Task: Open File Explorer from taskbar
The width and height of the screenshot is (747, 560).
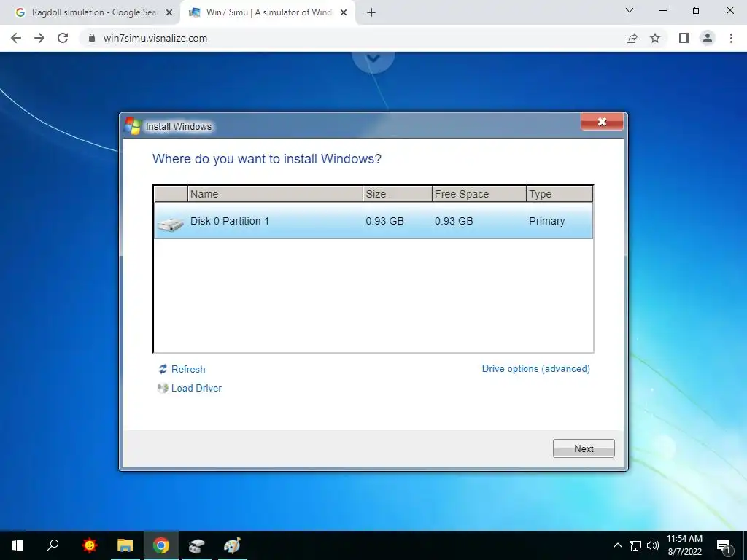Action: [125, 545]
